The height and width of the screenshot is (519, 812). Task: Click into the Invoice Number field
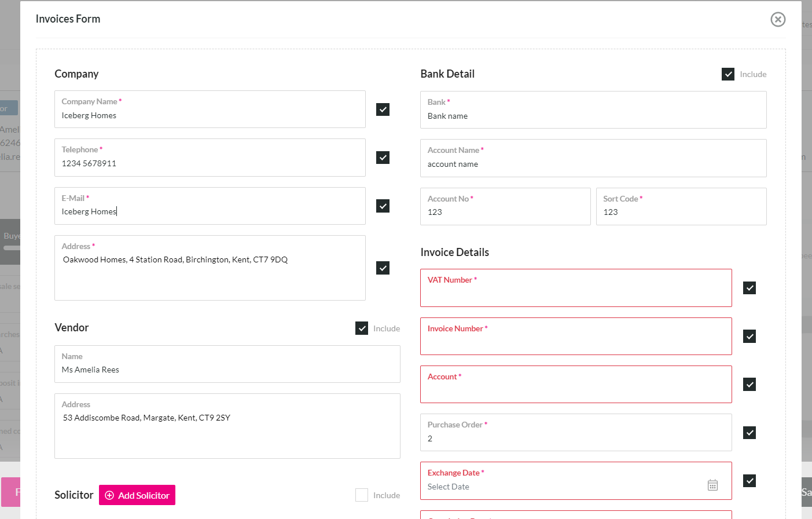click(x=576, y=336)
